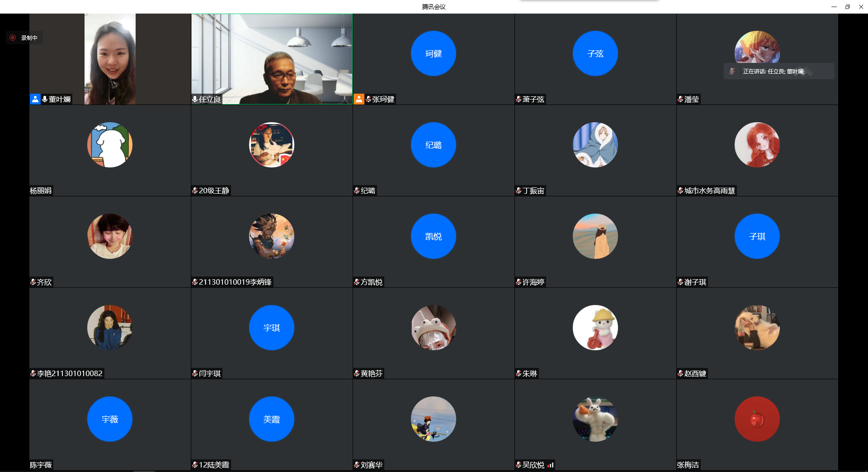Click the muted mic icon beside 20级王静
This screenshot has height=472, width=868.
click(x=195, y=191)
